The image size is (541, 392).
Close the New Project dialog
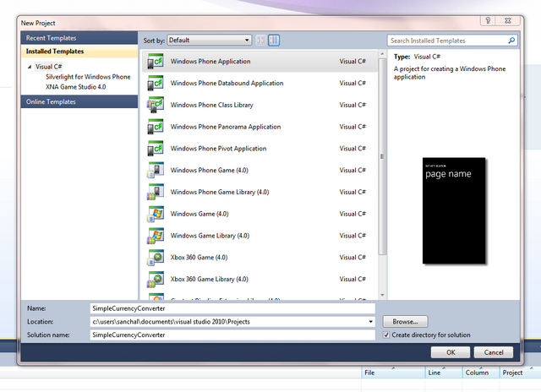point(507,20)
